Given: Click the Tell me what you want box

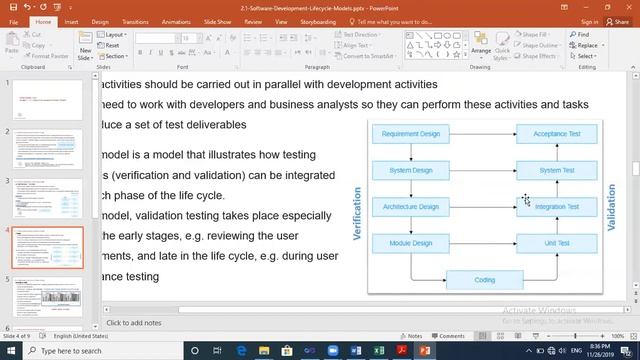Looking at the screenshot, I should pyautogui.click(x=391, y=22).
